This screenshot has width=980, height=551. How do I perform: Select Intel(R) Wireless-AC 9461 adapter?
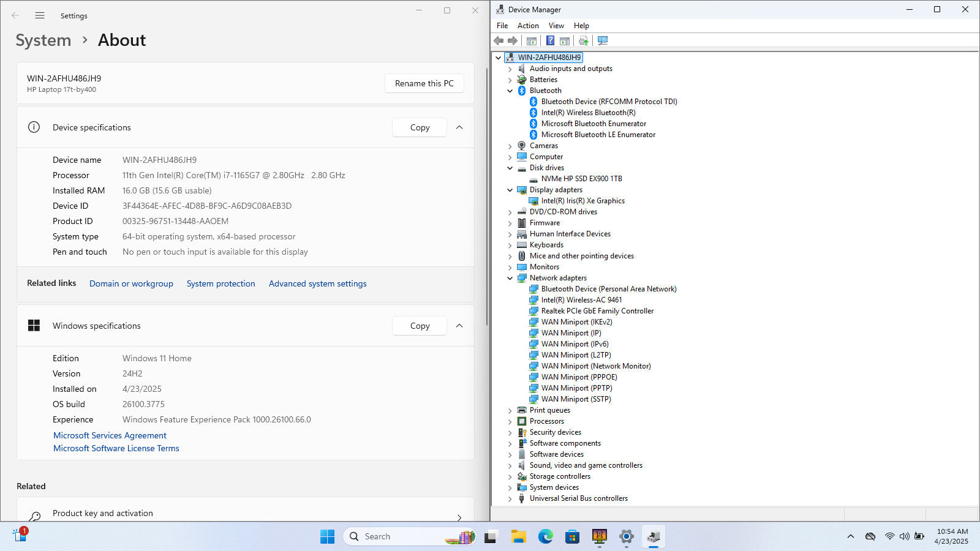pos(581,300)
